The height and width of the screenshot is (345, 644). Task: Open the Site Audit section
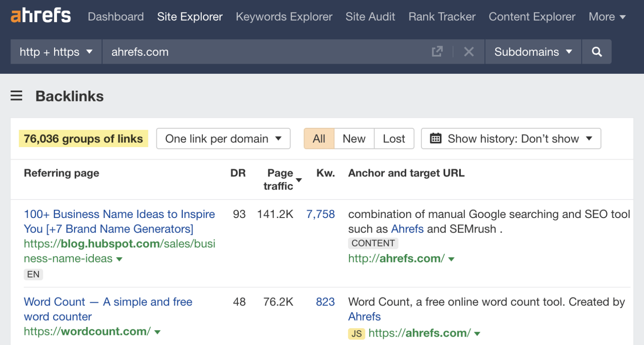pyautogui.click(x=370, y=16)
